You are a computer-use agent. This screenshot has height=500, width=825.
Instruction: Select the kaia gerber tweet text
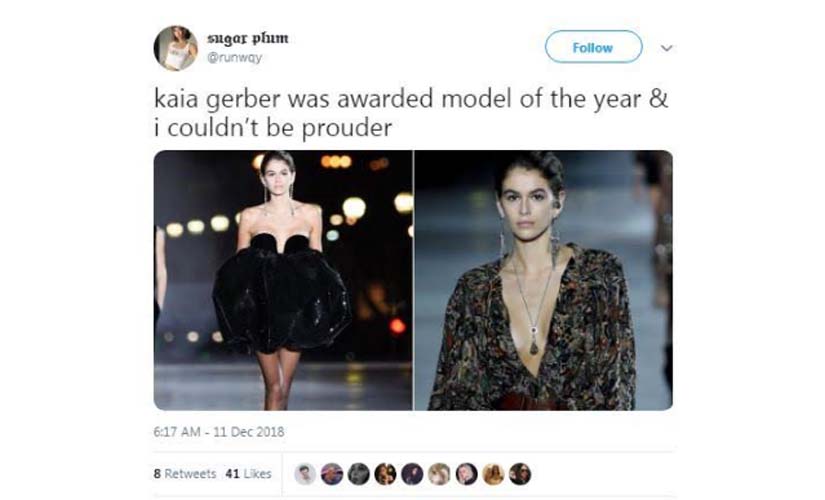pyautogui.click(x=411, y=113)
